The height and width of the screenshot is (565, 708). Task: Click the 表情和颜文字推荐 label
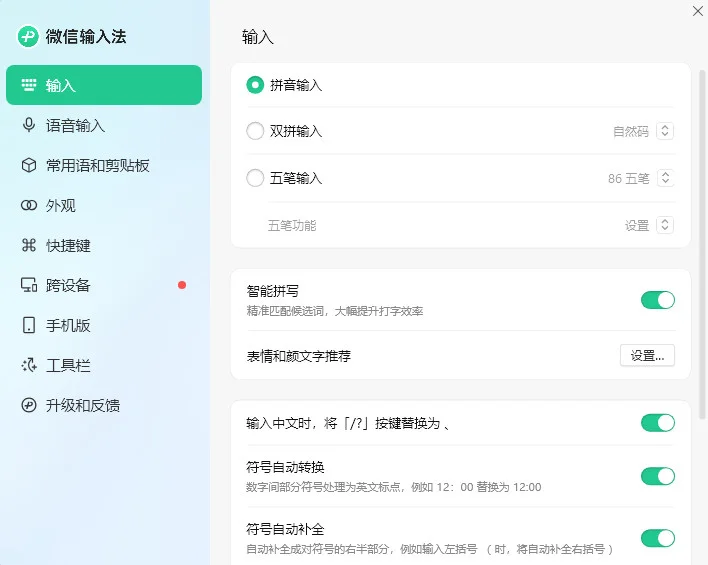coord(298,356)
